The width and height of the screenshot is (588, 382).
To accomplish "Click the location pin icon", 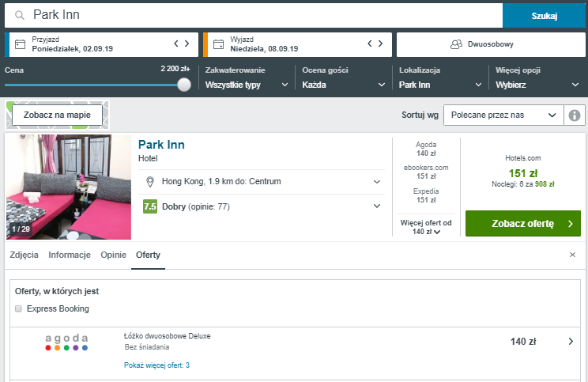I will 149,182.
